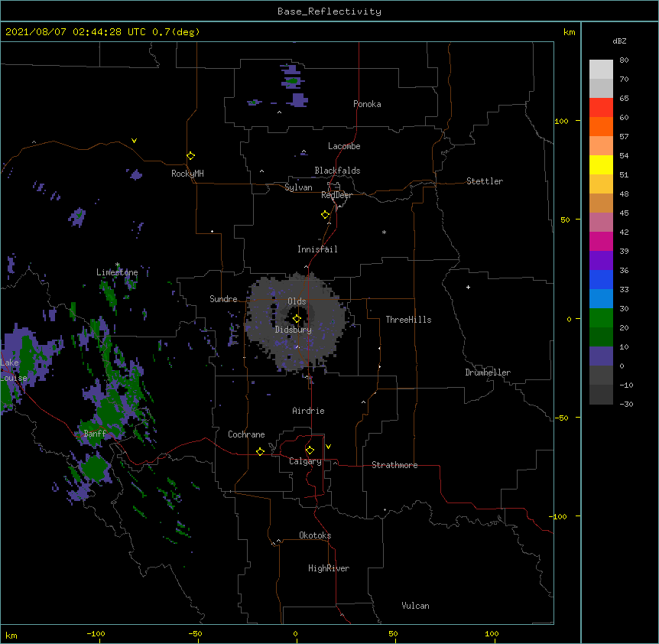Click the Blackfalds label
659x644 pixels.
337,171
